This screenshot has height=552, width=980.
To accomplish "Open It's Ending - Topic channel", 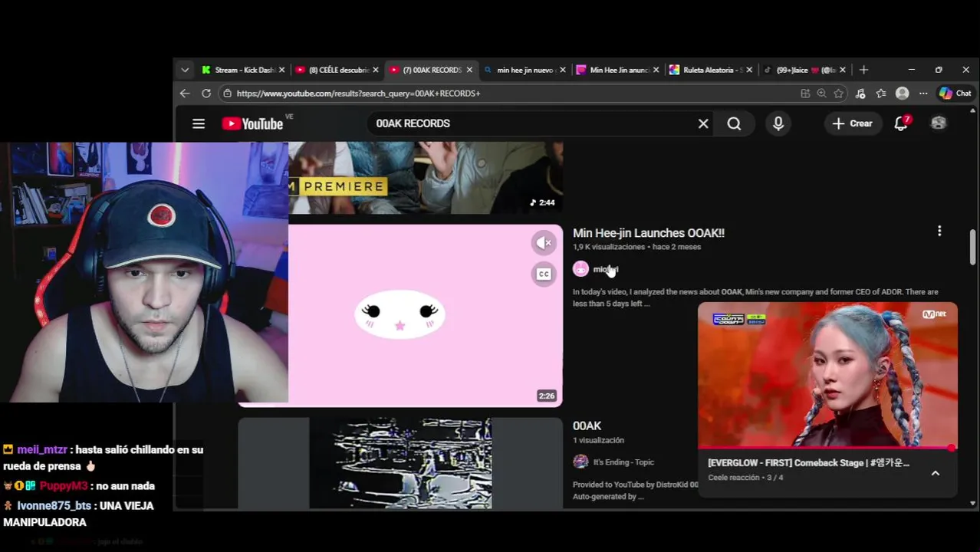I will (623, 462).
